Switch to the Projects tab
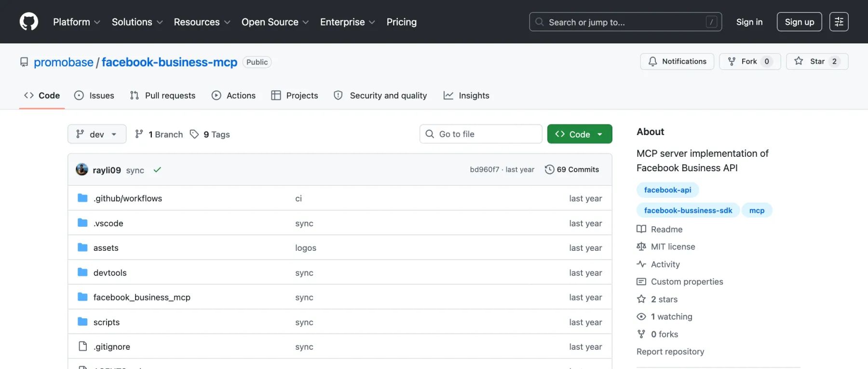 click(295, 96)
